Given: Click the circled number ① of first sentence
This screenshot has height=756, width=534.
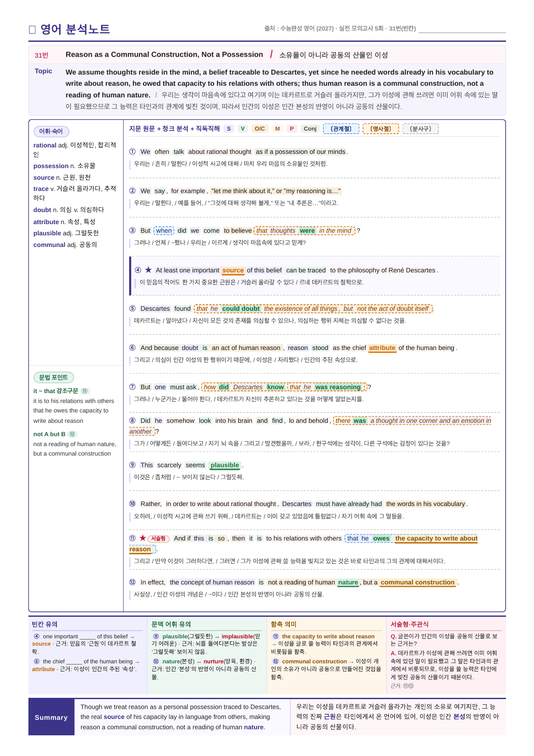Looking at the screenshot, I should [x=132, y=152].
